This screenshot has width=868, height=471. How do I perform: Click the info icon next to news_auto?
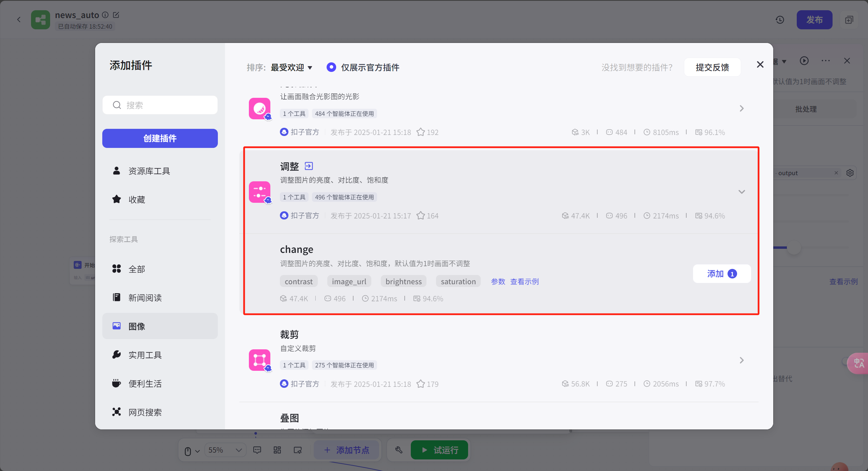(x=105, y=15)
